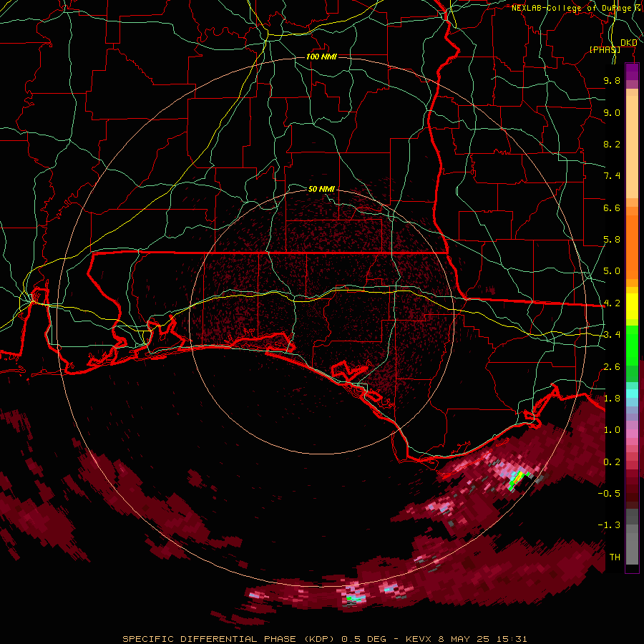
Task: Click the 5.0 scale value
Action: (x=612, y=271)
